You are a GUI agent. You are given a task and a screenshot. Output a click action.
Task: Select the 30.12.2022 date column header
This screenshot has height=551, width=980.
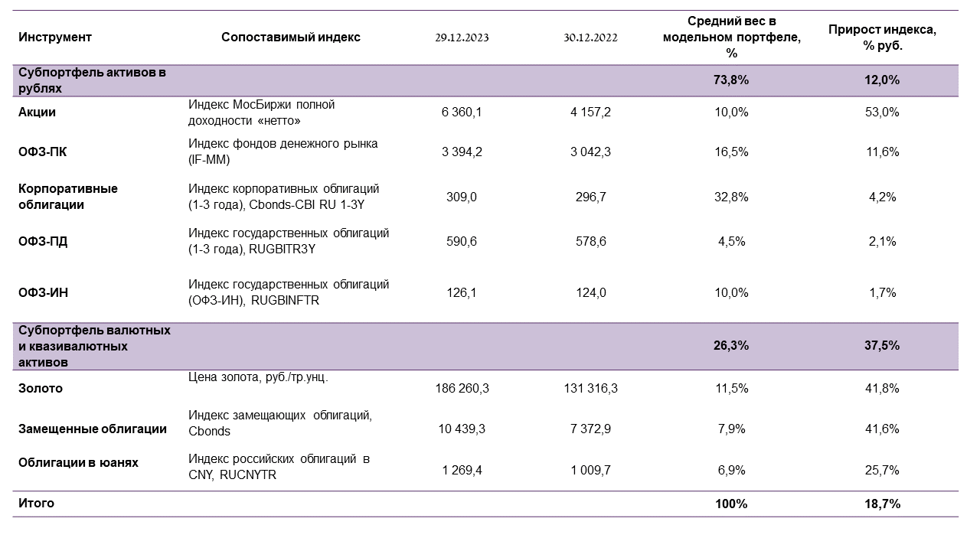(590, 37)
